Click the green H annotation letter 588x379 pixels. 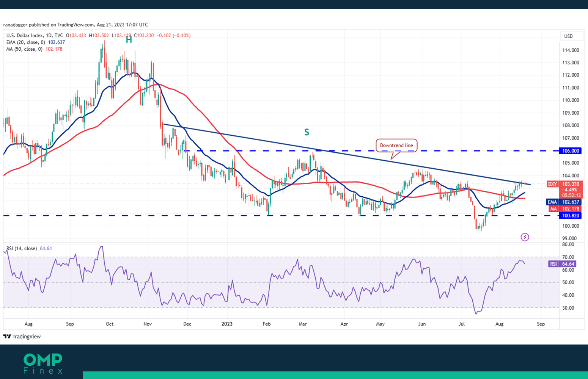(x=129, y=39)
